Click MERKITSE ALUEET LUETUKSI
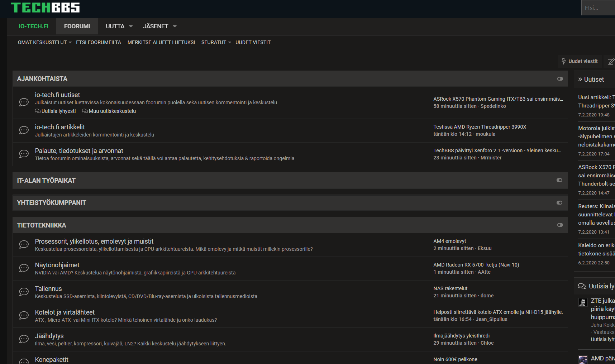 tap(161, 42)
